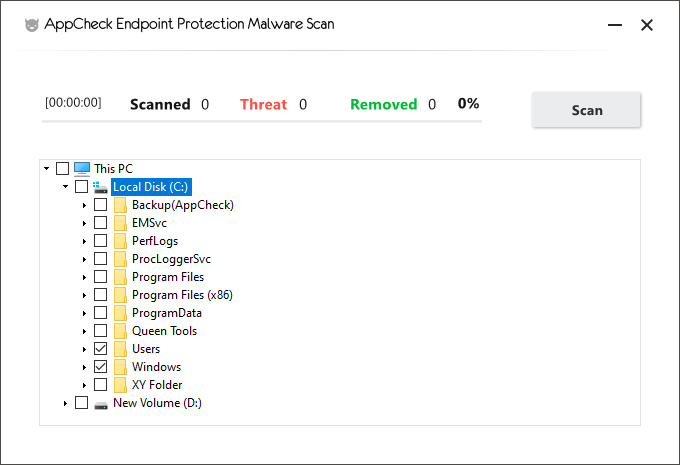Click the XY Folder folder icon
This screenshot has width=680, height=465.
click(x=120, y=385)
